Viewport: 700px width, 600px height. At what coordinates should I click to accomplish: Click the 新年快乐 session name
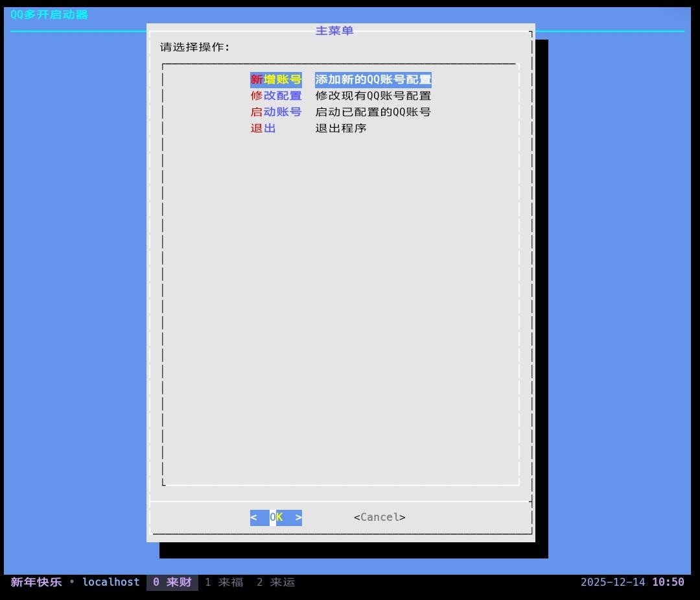tap(36, 582)
